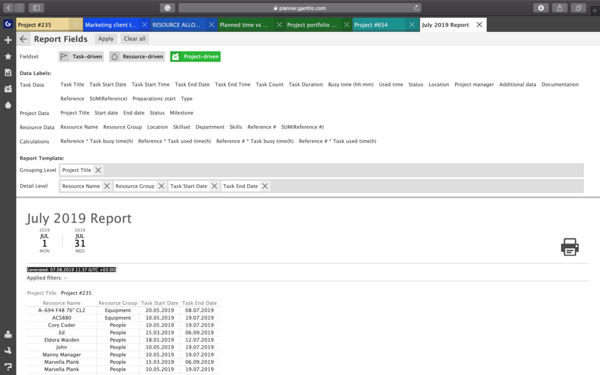The image size is (600, 375).
Task: Click the Task End Date column header
Action: pos(199,303)
